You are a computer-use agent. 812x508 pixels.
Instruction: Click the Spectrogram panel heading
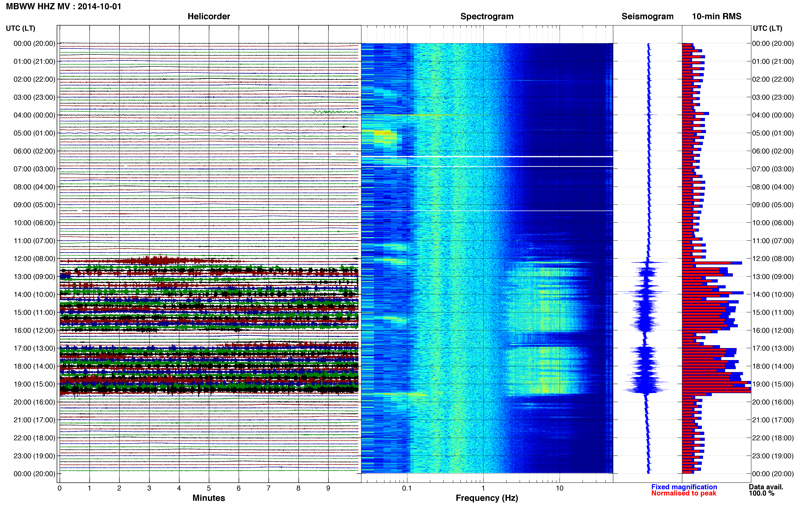[487, 16]
